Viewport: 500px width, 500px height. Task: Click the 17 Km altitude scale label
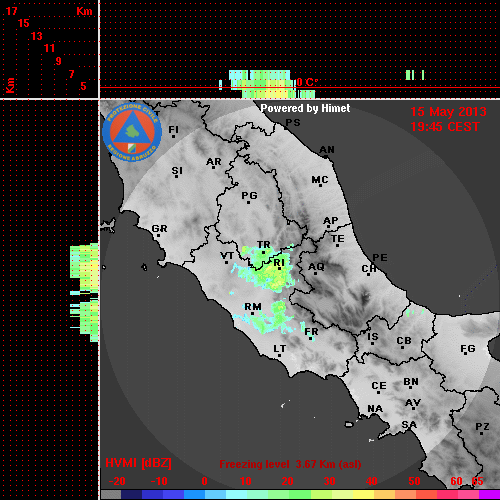click(x=11, y=11)
